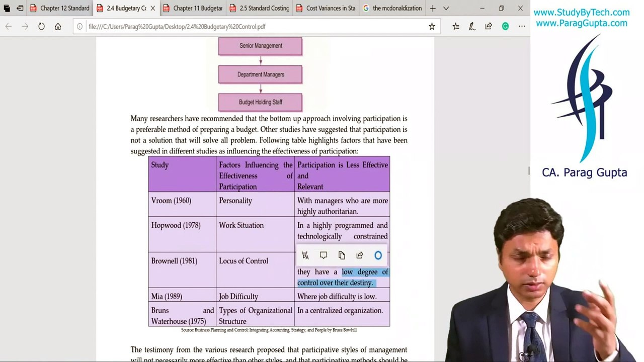Open the mcdonaldization Google tab

click(392, 8)
